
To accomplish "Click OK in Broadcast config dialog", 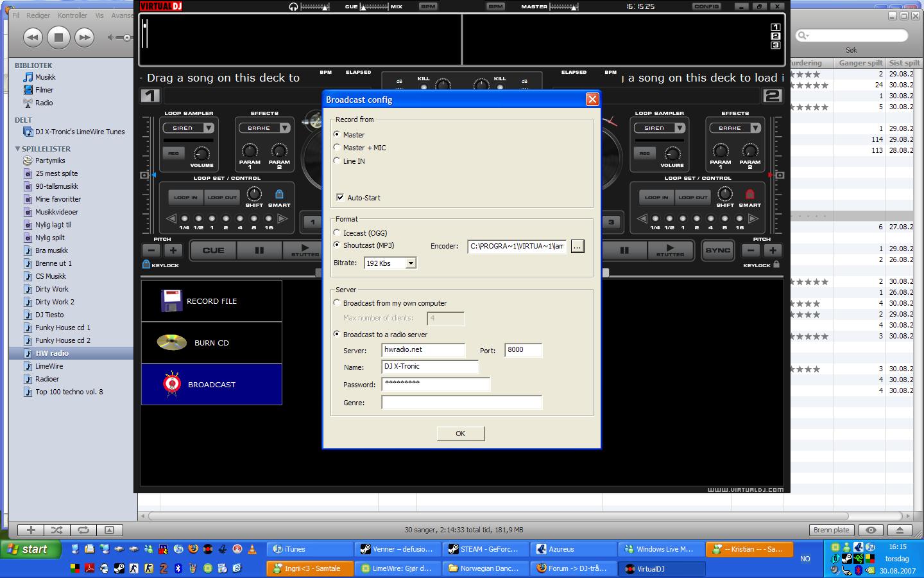I will tap(461, 433).
